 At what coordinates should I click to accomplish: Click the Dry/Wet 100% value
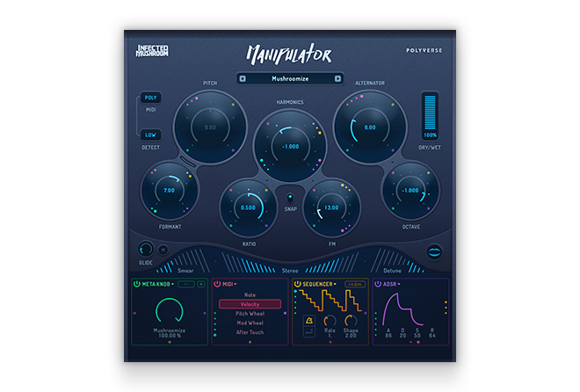click(x=430, y=135)
